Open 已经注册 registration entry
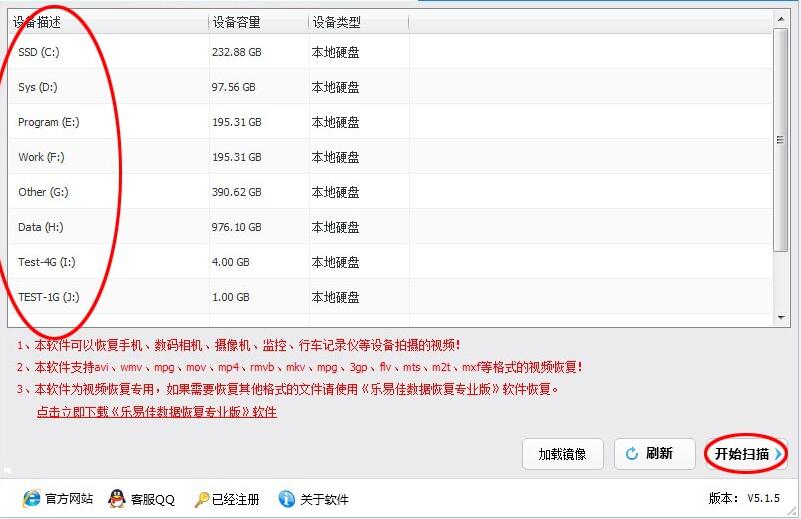Image resolution: width=801 pixels, height=519 pixels. click(235, 499)
